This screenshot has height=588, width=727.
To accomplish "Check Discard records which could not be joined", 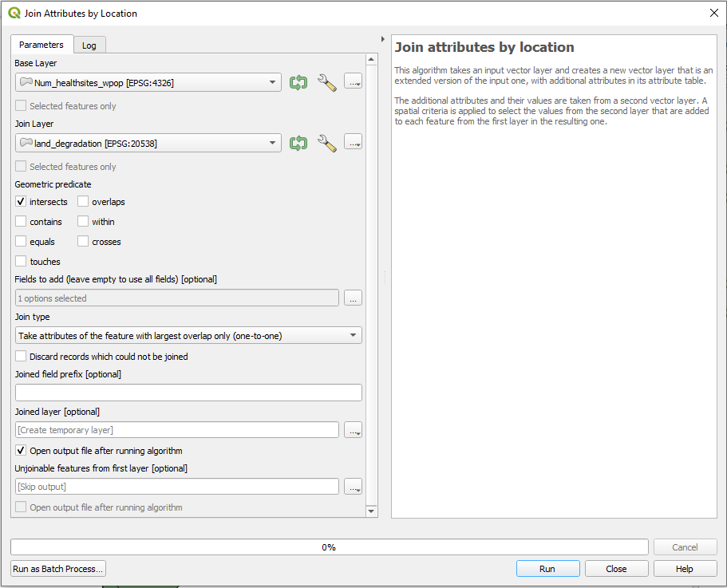I will tap(22, 357).
